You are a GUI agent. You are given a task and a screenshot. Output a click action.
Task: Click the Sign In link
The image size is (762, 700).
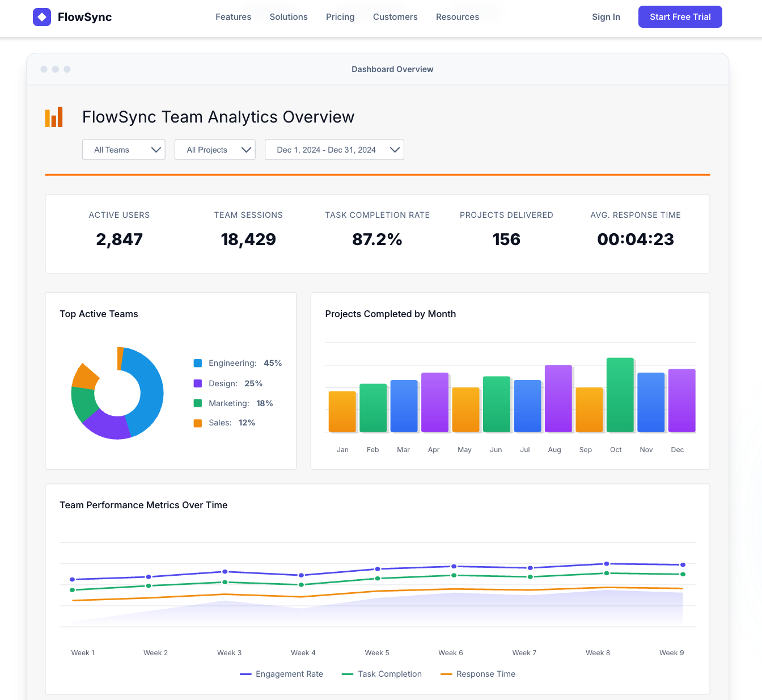point(606,17)
